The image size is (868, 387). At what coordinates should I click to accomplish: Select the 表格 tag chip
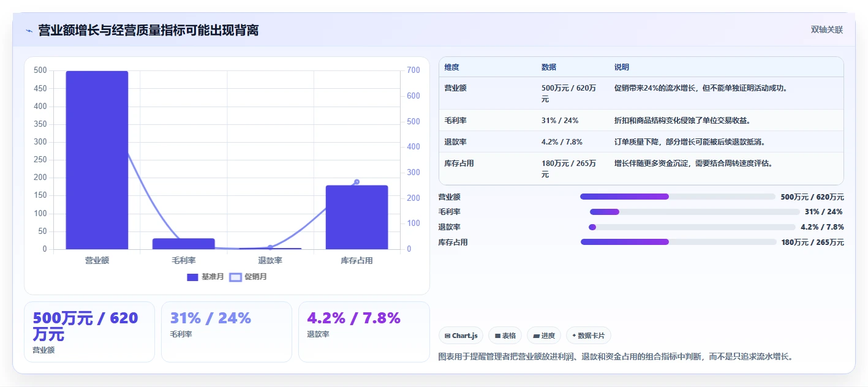click(505, 336)
